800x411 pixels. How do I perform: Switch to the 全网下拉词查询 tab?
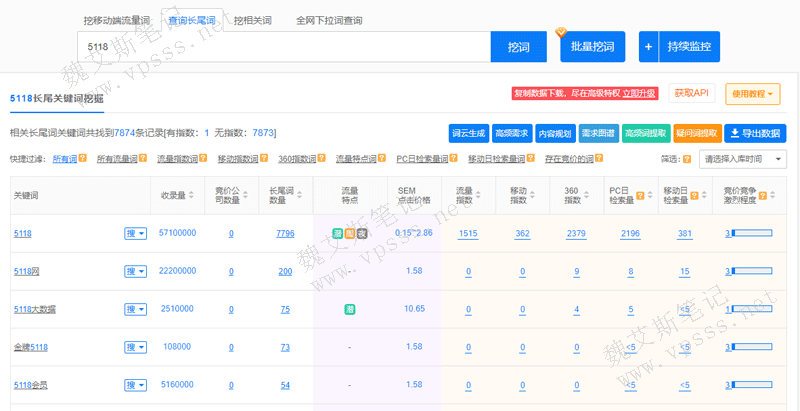tap(329, 20)
